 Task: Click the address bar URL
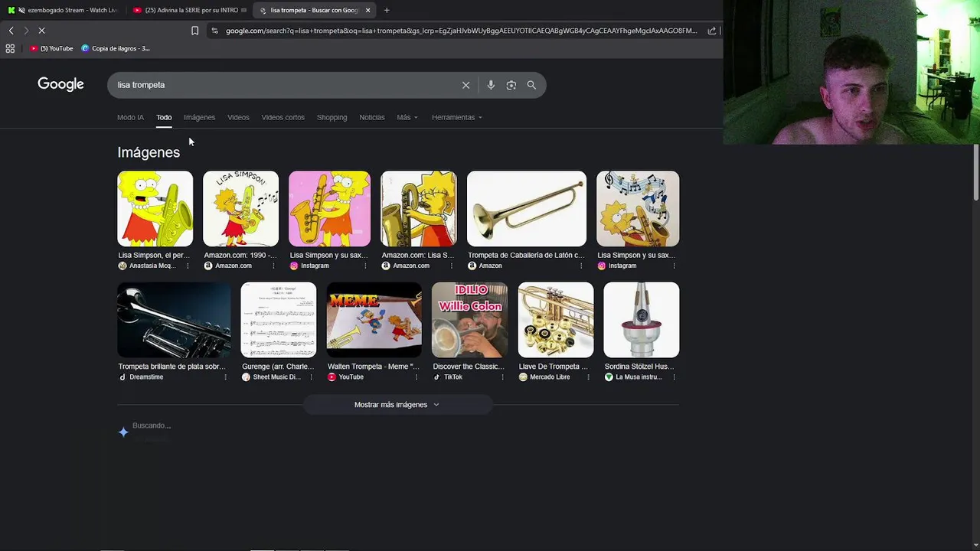461,31
